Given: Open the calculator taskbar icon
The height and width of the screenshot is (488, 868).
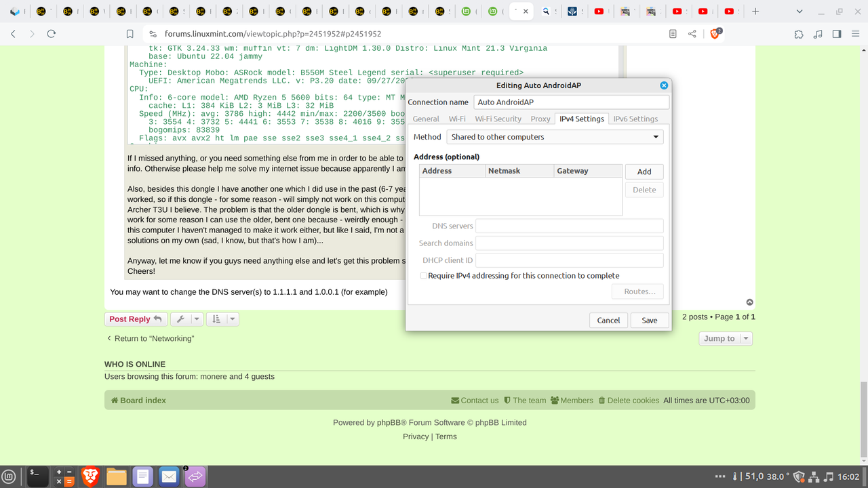Looking at the screenshot, I should [x=64, y=477].
